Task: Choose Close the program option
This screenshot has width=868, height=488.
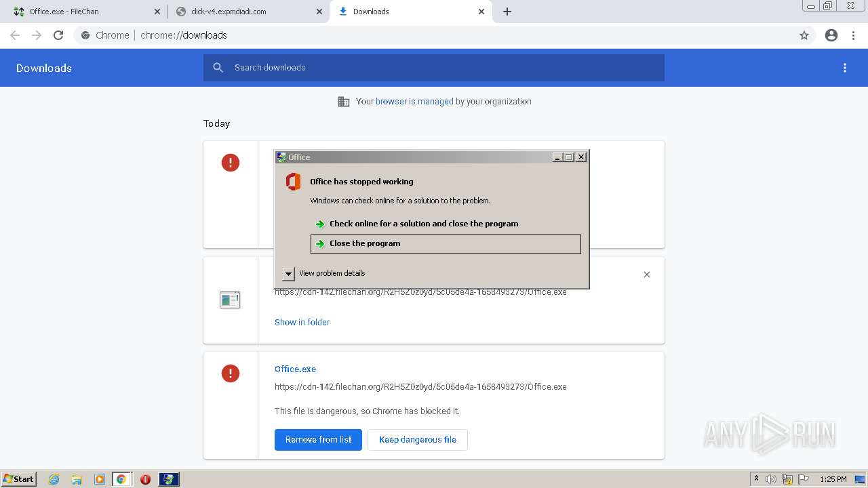Action: [x=446, y=244]
